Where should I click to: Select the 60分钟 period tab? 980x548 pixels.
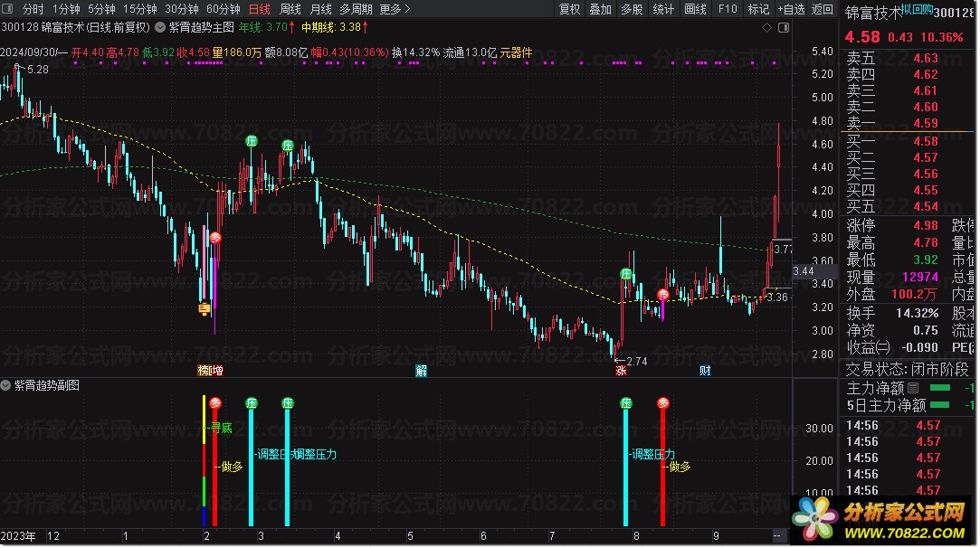tap(224, 9)
